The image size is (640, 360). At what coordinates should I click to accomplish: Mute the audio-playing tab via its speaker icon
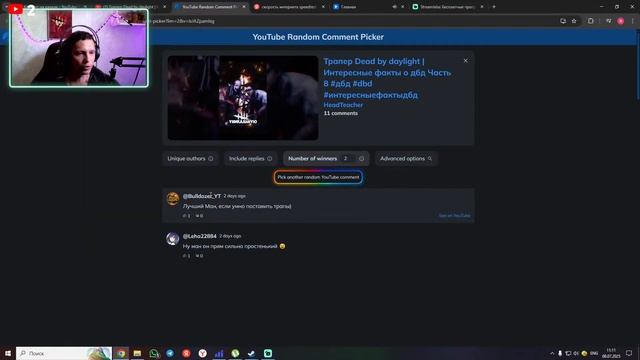click(394, 7)
